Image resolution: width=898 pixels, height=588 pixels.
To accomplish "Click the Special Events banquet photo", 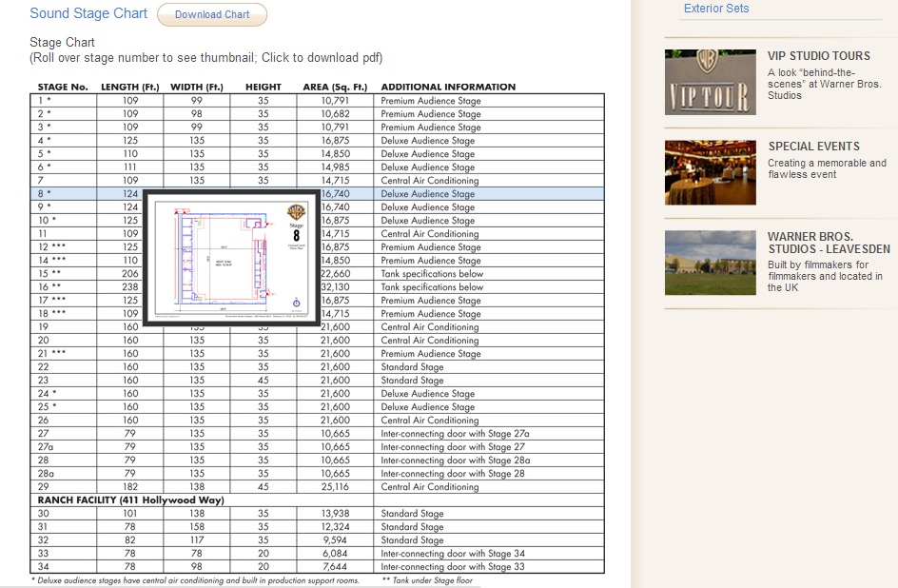I will (x=710, y=172).
